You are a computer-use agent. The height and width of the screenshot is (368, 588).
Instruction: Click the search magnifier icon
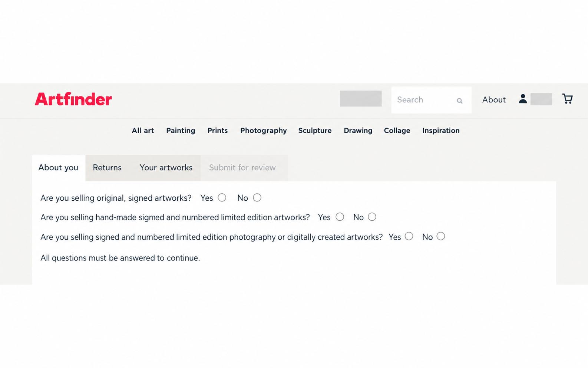pyautogui.click(x=459, y=101)
